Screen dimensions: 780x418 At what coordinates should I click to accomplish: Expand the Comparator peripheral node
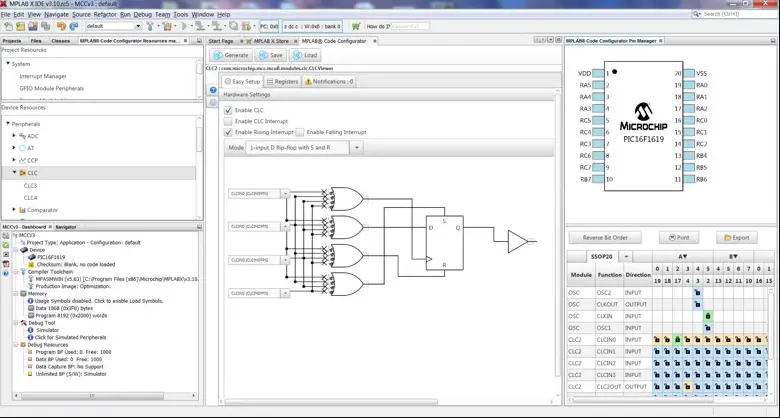click(14, 209)
